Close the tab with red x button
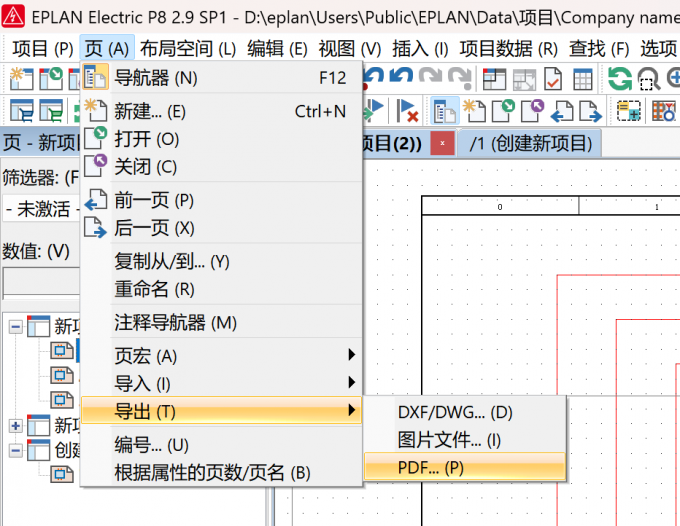680x526 pixels. tap(442, 143)
